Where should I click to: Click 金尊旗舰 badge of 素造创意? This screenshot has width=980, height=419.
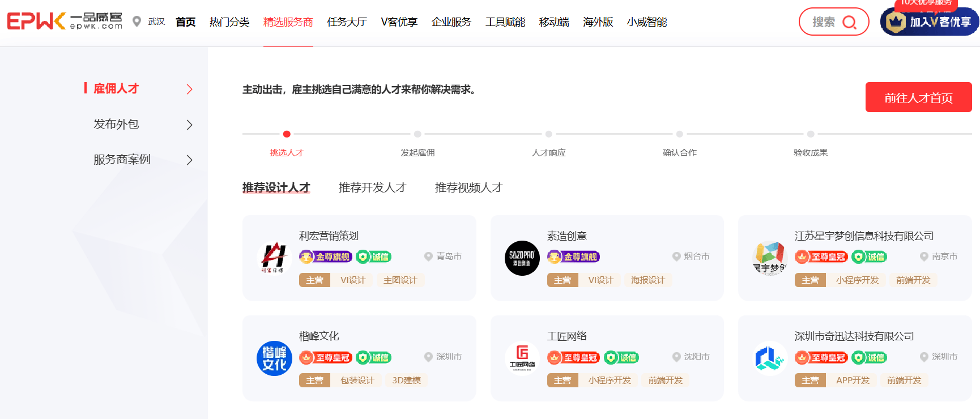tap(573, 257)
